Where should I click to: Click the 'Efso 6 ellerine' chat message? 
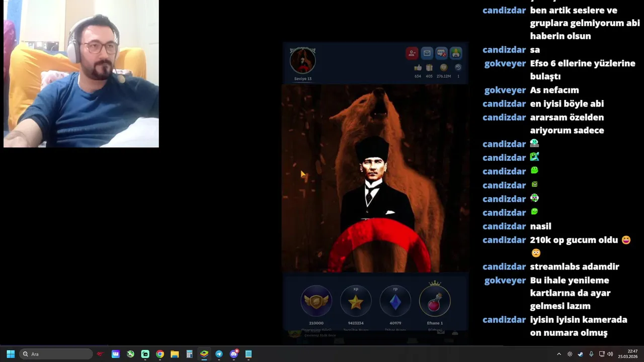[x=583, y=70]
